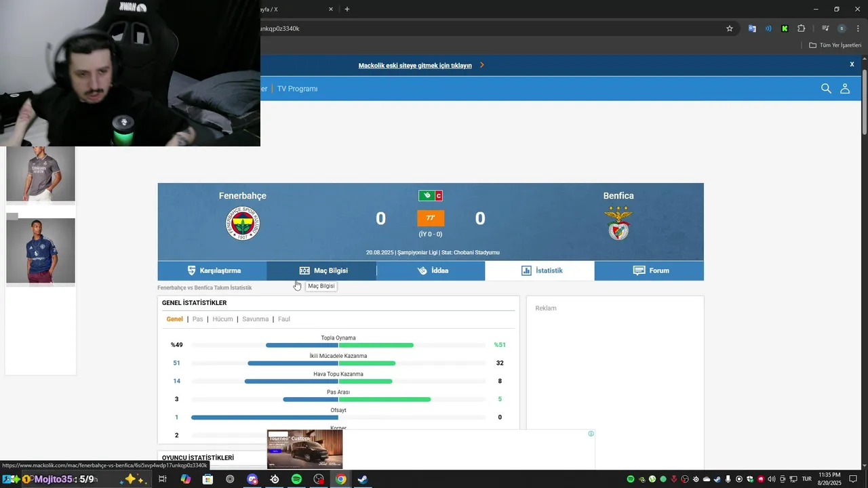Open notification center icon
Viewport: 868px width, 488px height.
pyautogui.click(x=854, y=479)
